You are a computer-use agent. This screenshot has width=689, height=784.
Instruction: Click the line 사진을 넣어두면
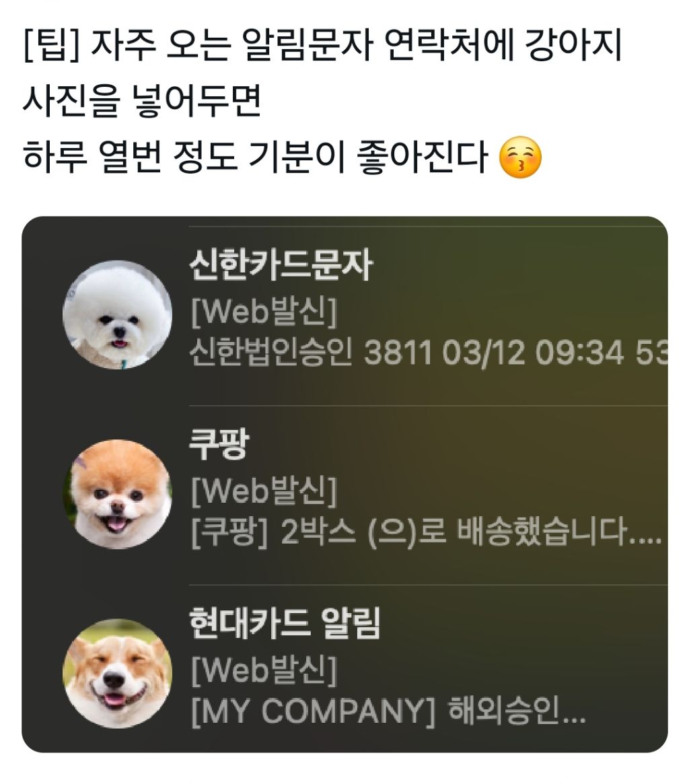click(x=142, y=100)
